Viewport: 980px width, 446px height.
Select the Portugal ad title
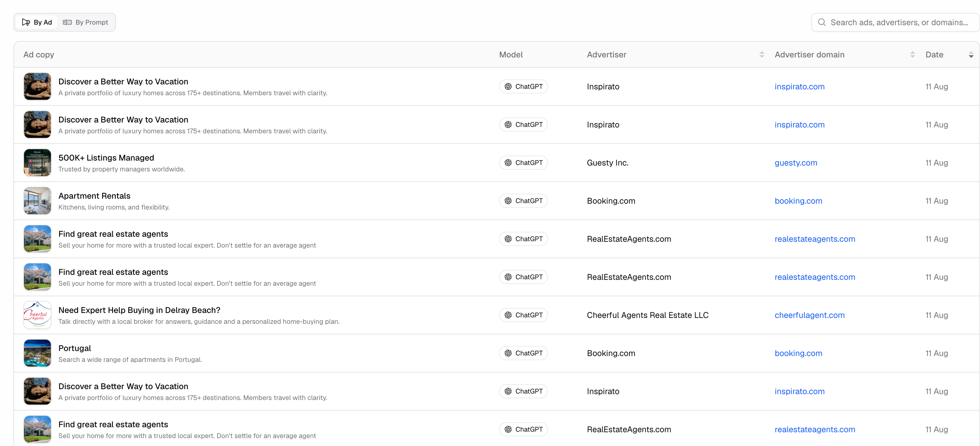click(x=75, y=348)
